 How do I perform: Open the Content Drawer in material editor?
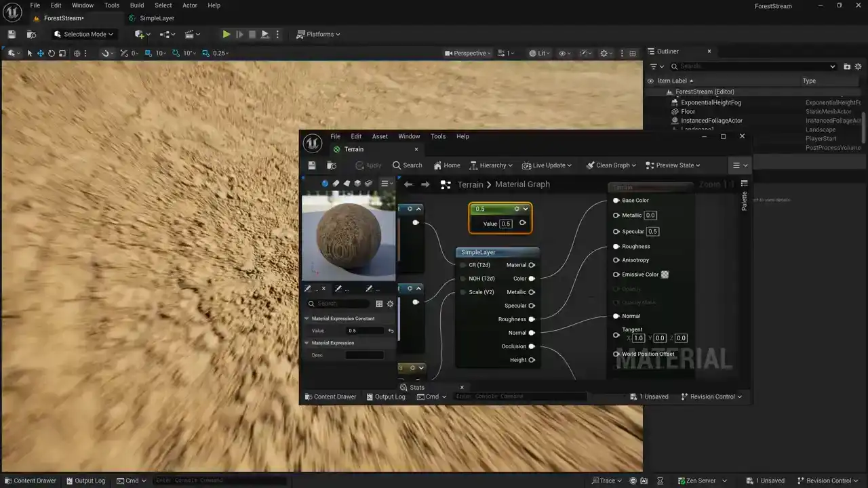(x=330, y=396)
